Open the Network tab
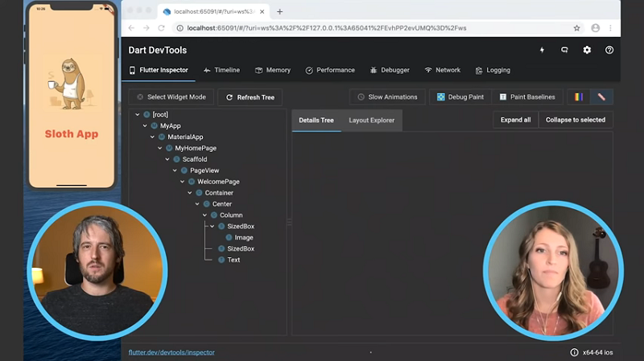 (x=442, y=70)
